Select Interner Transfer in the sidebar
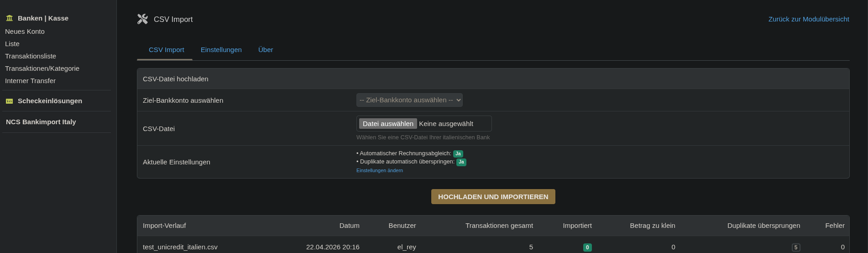 30,81
